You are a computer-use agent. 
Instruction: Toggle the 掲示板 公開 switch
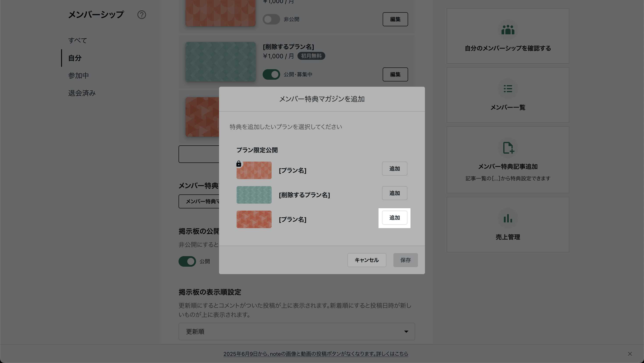187,261
